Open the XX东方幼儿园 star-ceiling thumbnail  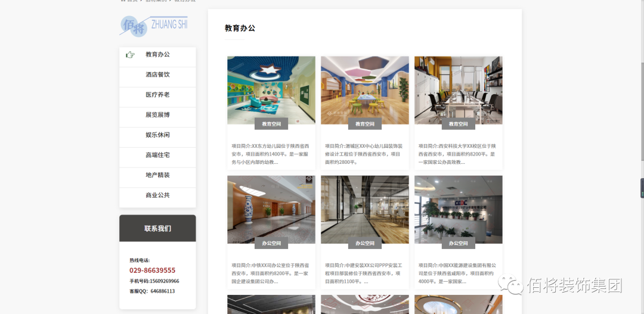click(x=271, y=91)
